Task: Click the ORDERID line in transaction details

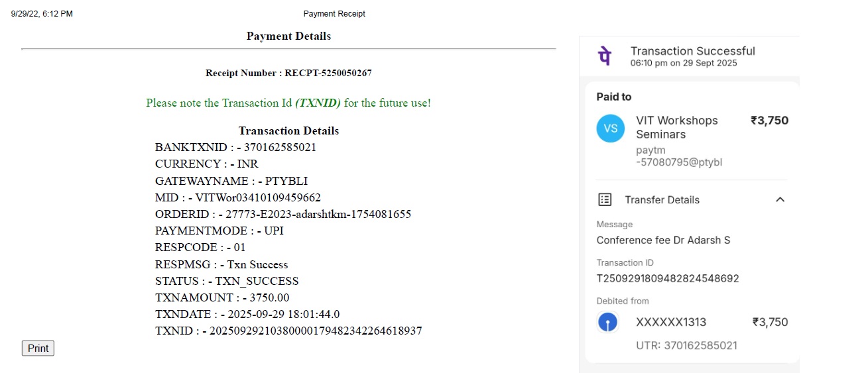Action: pos(283,214)
